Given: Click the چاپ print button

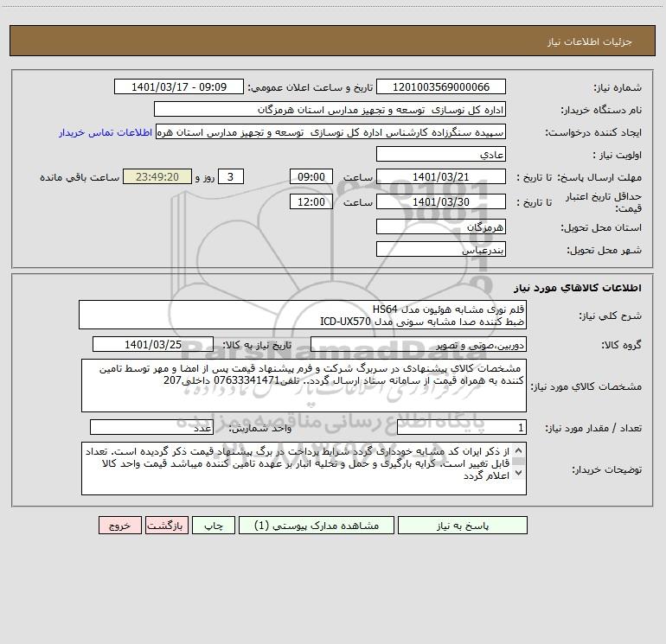Looking at the screenshot, I should pyautogui.click(x=214, y=526).
